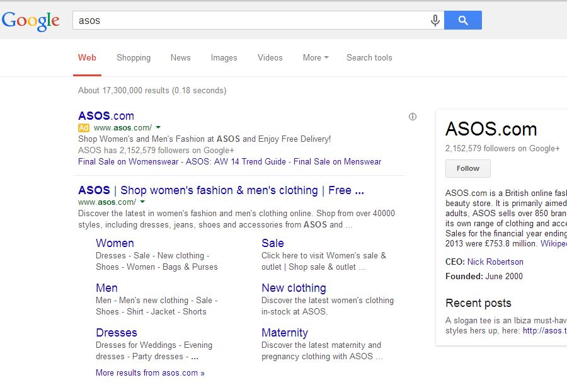Click the ASOS.com knowledge panel title
The height and width of the screenshot is (392, 567).
pos(491,129)
